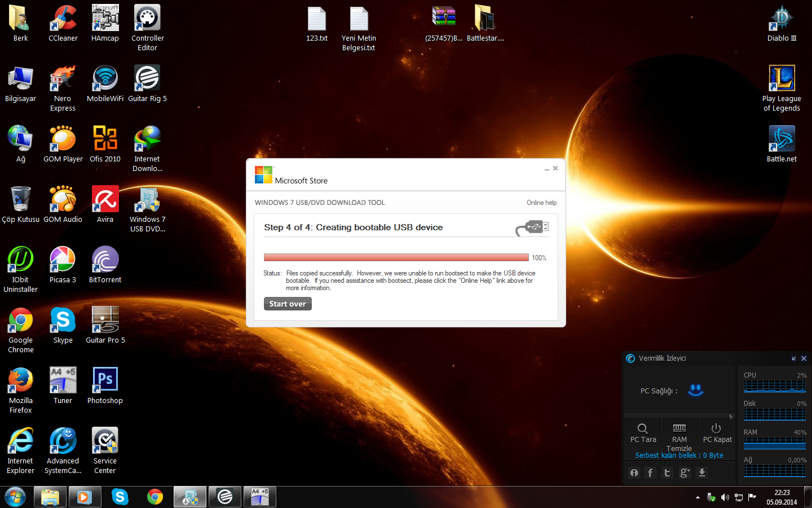This screenshot has width=812, height=508.
Task: Open Internet Explorer desktop shortcut
Action: pos(20,451)
